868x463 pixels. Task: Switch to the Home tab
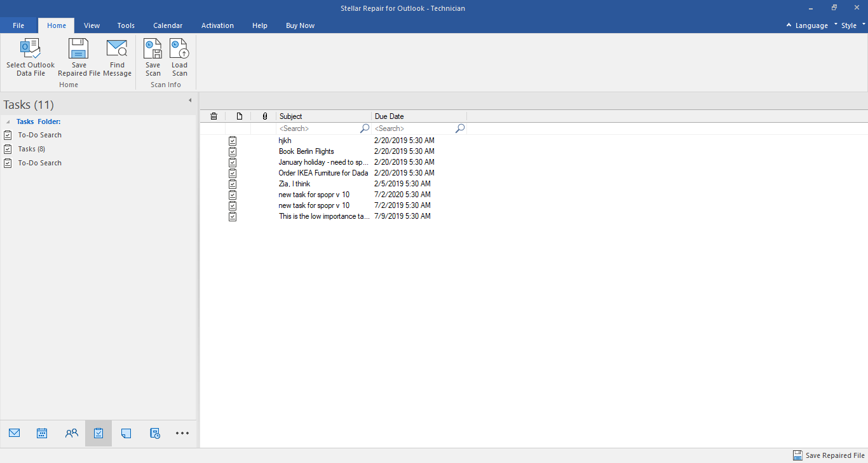(x=57, y=25)
